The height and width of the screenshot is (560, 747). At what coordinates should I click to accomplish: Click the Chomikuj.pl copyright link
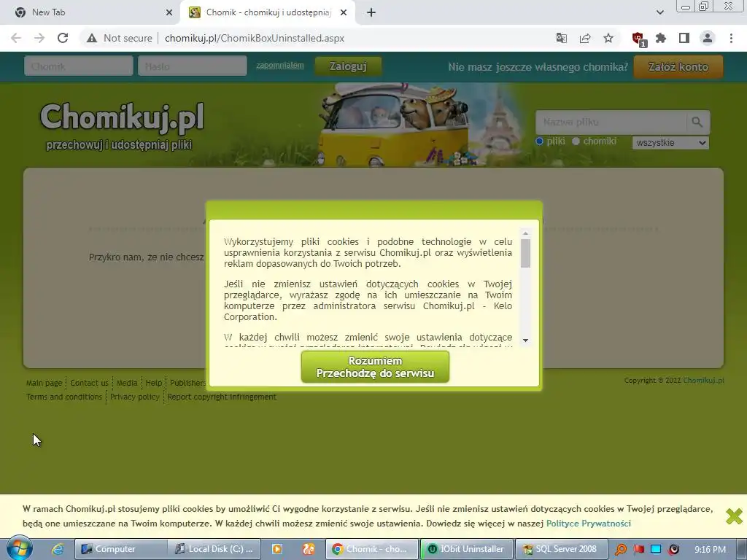click(704, 380)
